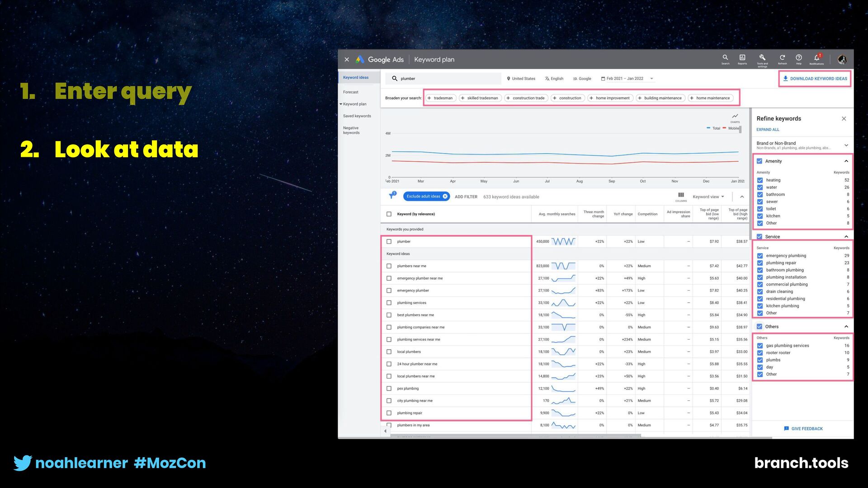Image resolution: width=868 pixels, height=488 pixels.
Task: Open the Search icon in the top bar
Action: tap(725, 59)
